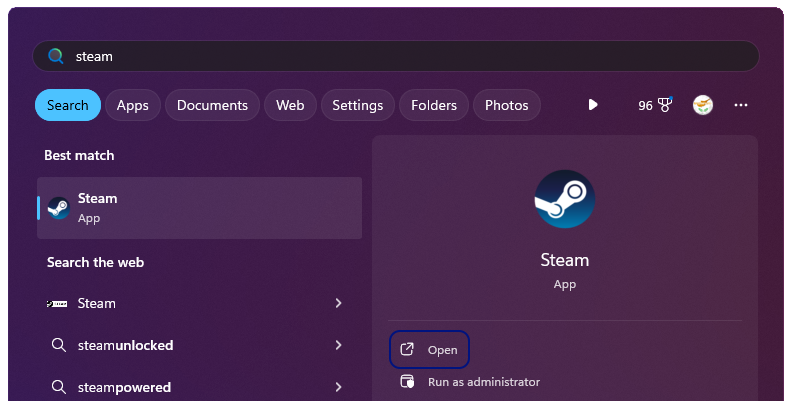Click the magnifier icon beside steamunlocked
Screen dimensions: 792x401
[x=59, y=345]
